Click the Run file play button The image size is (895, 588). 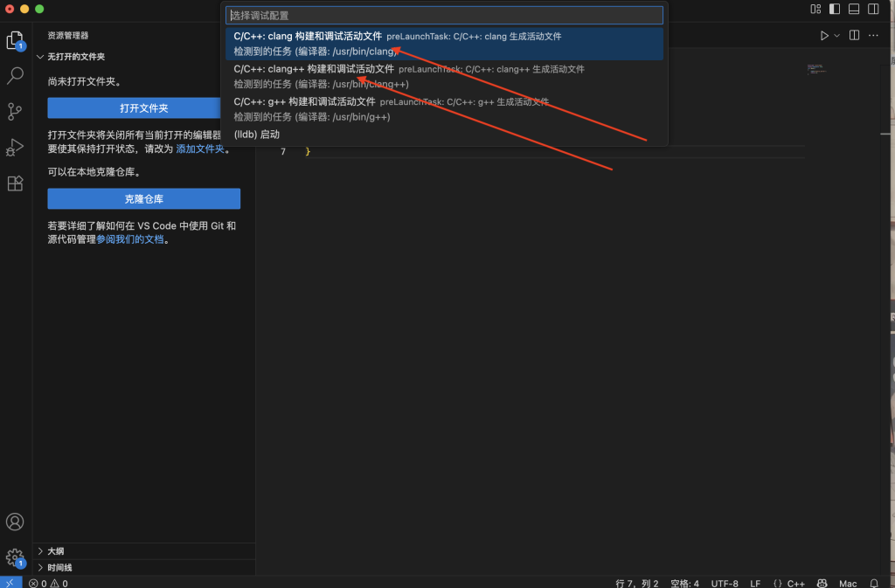tap(823, 36)
